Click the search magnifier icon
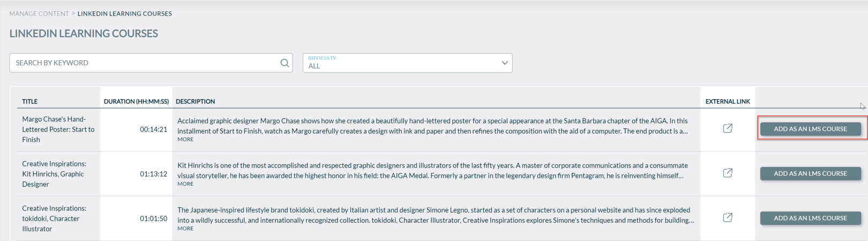Viewport: 868px width, 241px height. click(285, 63)
